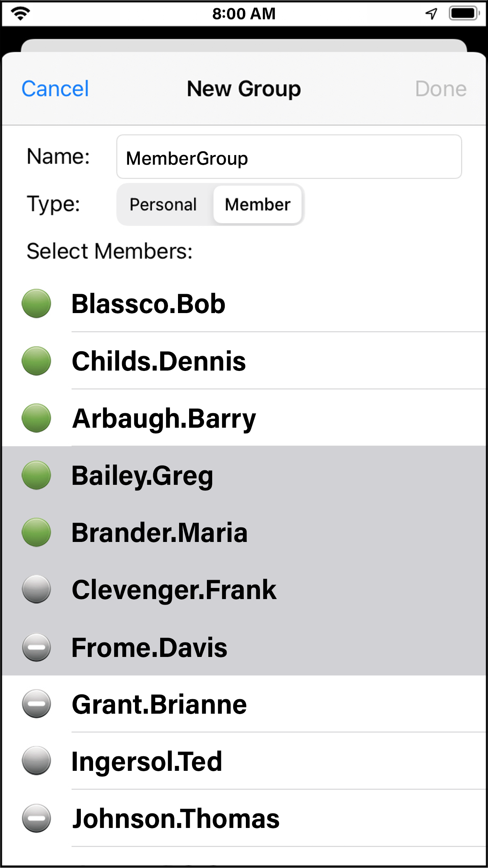Image resolution: width=488 pixels, height=868 pixels.
Task: Click the green status icon beside Arbaugh.Barry
Action: (x=36, y=418)
